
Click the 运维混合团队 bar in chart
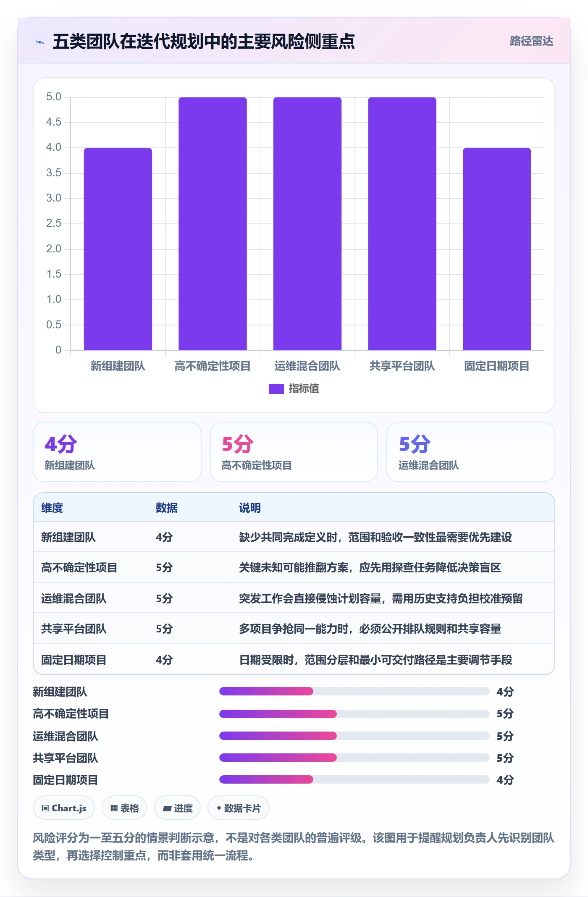tap(307, 224)
